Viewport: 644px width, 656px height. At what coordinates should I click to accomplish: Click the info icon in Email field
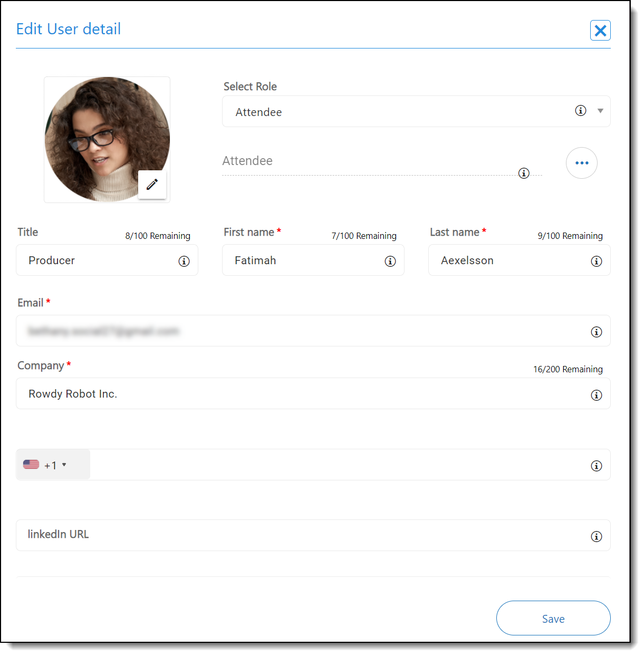point(597,332)
